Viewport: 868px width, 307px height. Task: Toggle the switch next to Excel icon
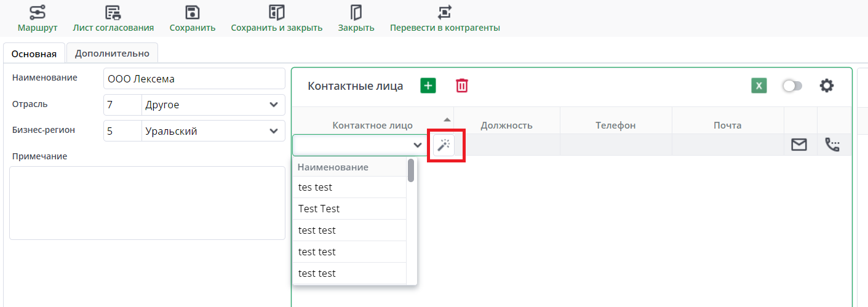coord(792,86)
